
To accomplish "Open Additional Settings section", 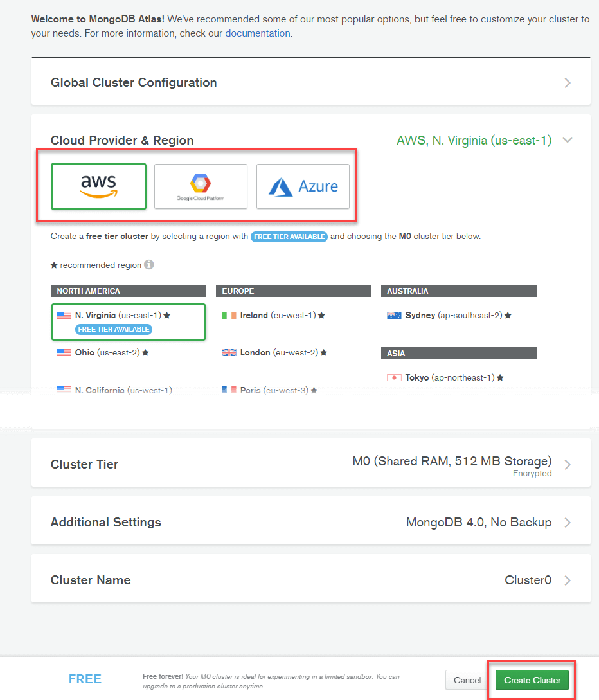I will coord(567,523).
